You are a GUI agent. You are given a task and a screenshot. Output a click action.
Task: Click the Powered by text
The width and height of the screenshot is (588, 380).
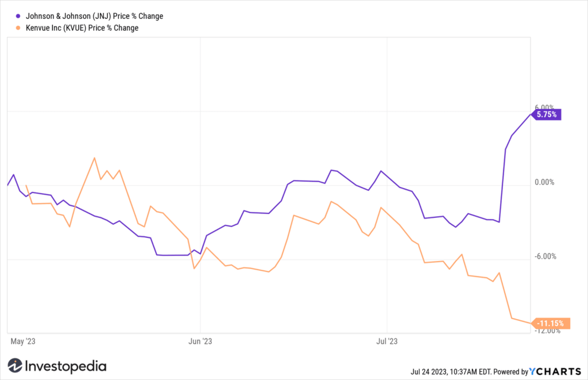coord(510,372)
